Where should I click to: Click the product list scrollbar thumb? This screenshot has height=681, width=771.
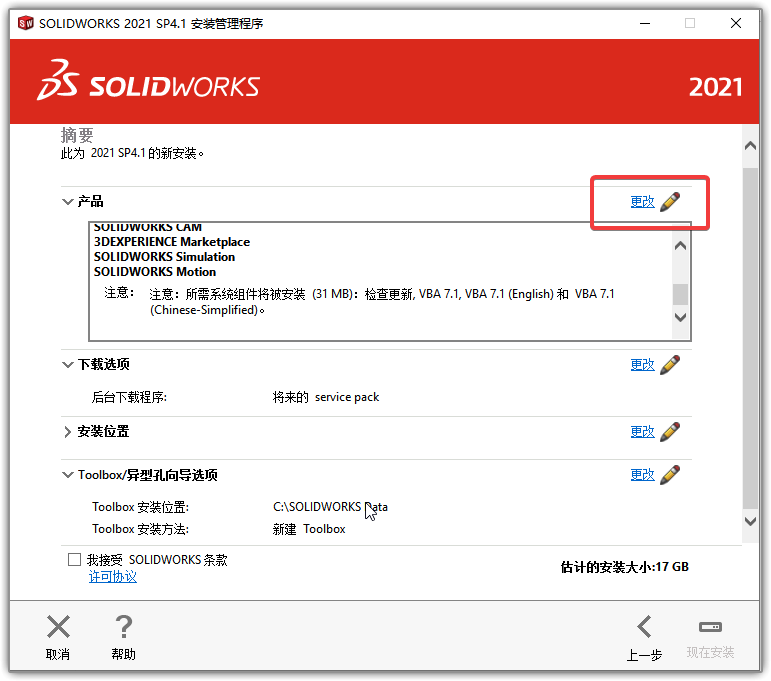pos(681,295)
